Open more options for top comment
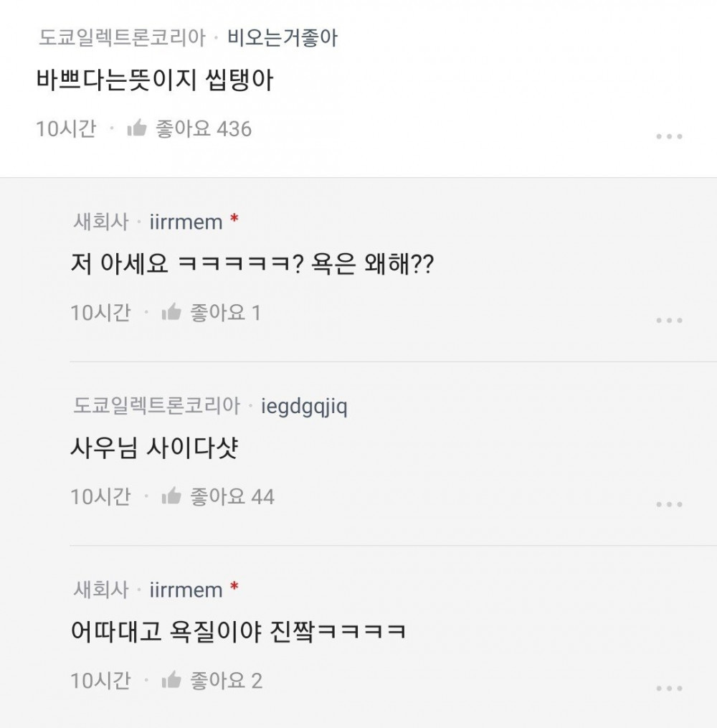The image size is (717, 728). coord(669,136)
